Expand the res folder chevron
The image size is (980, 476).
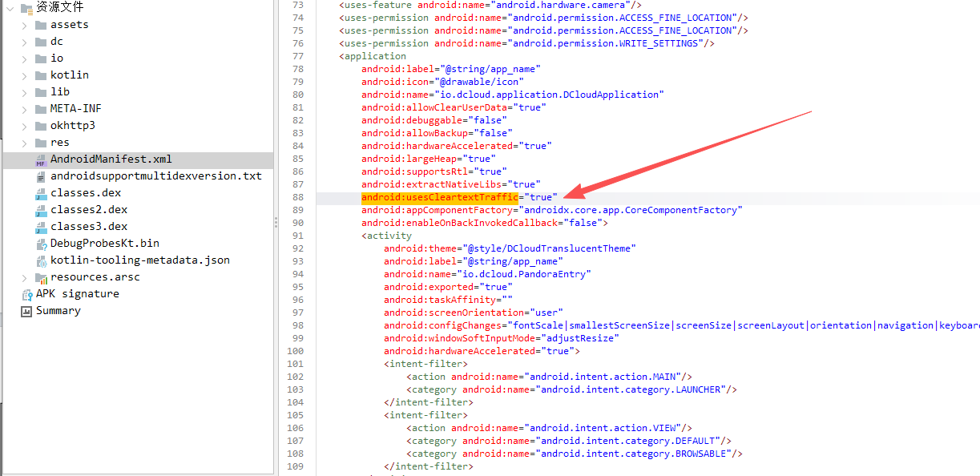24,143
